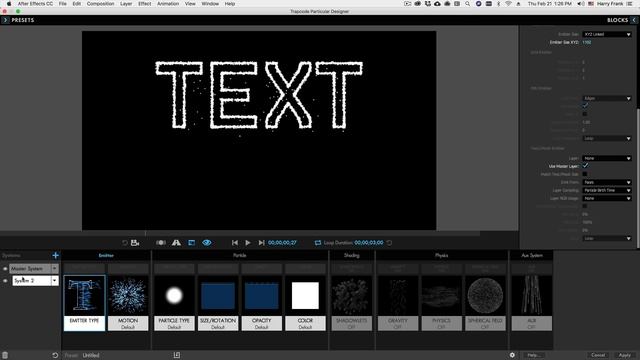Reset the loop duration with circular arrow
This screenshot has width=640, height=360.
click(x=389, y=243)
